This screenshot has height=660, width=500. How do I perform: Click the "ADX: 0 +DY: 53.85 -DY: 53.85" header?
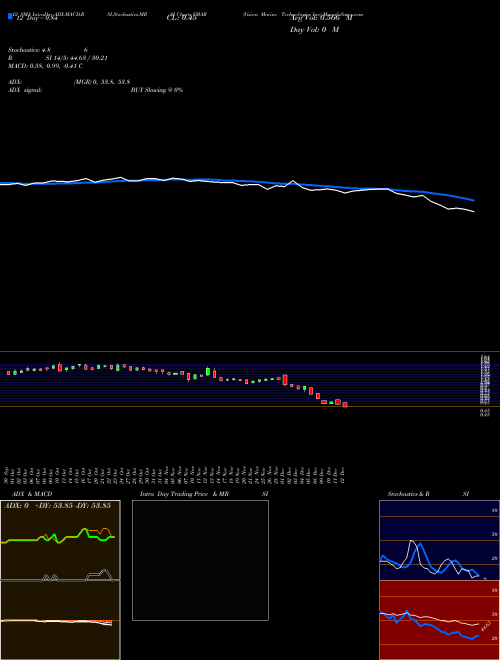pos(57,505)
